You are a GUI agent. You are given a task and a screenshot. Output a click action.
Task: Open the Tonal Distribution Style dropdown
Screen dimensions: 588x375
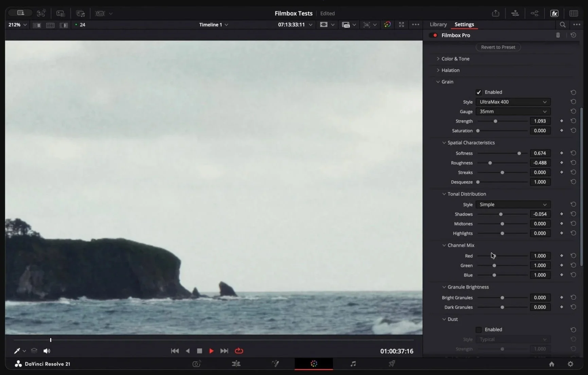click(513, 204)
